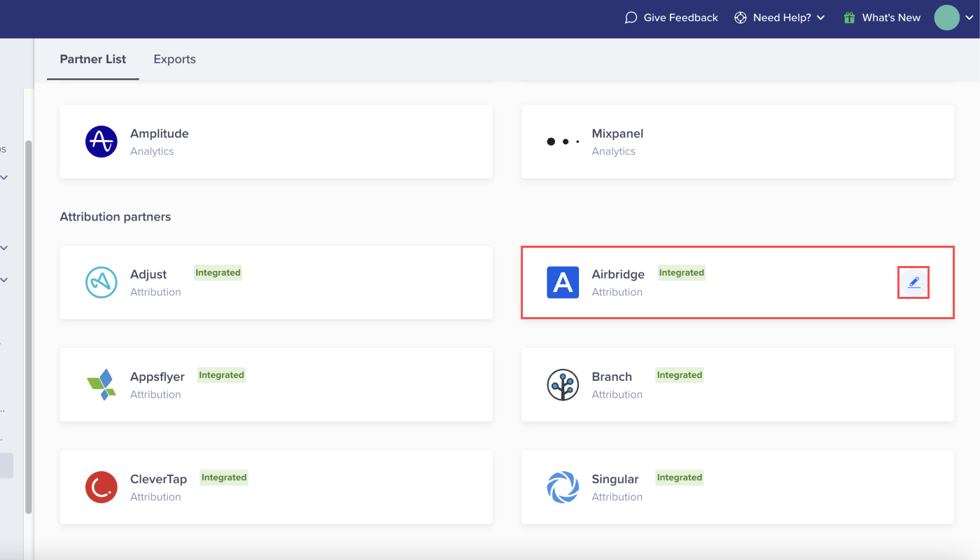Click the Integrated badge beside CleverTap
The height and width of the screenshot is (560, 980).
tap(224, 477)
